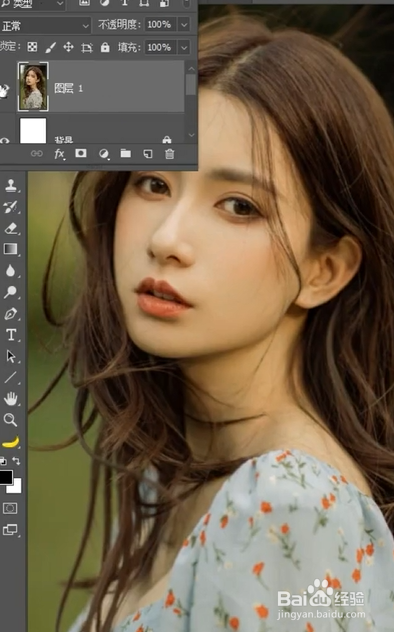Lock image pixels with the brush icon
This screenshot has height=632, width=394.
[50, 48]
